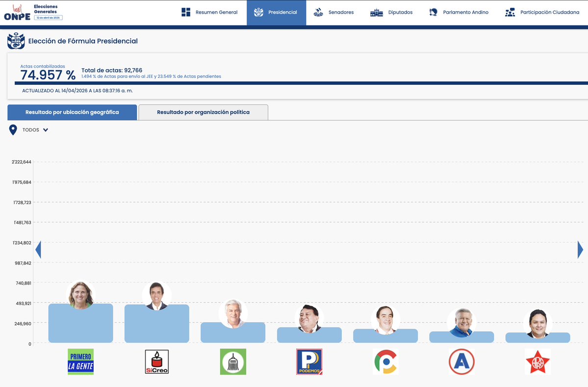Click the Primero La Gente candidate photo
The image size is (588, 387).
coord(80,295)
